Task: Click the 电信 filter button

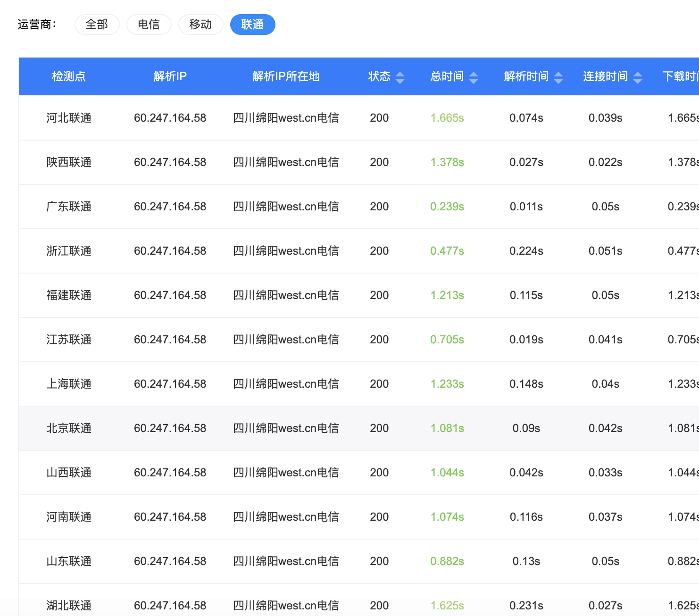Action: click(x=149, y=24)
